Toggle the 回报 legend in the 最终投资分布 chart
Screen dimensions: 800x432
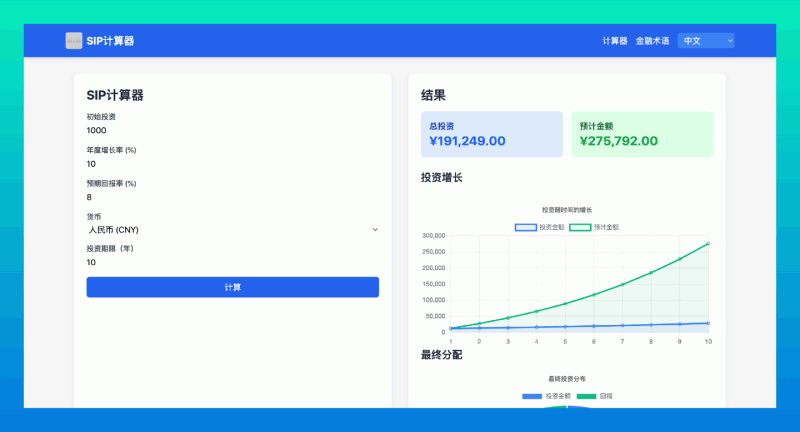[594, 396]
